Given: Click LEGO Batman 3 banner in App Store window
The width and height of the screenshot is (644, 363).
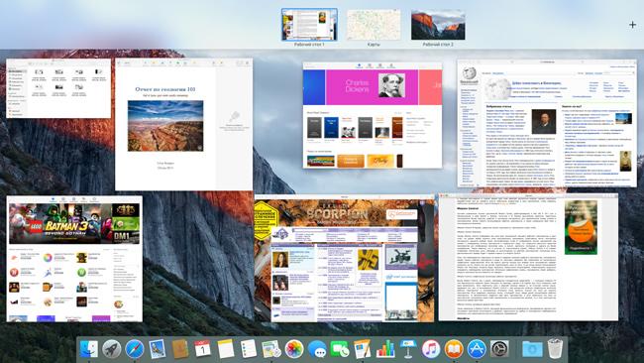Looking at the screenshot, I should coord(60,223).
